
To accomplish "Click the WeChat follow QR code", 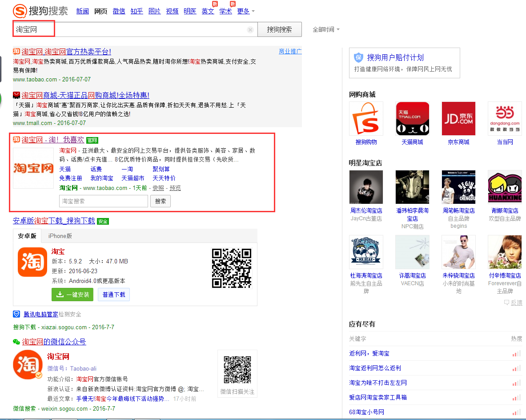I will click(x=237, y=370).
